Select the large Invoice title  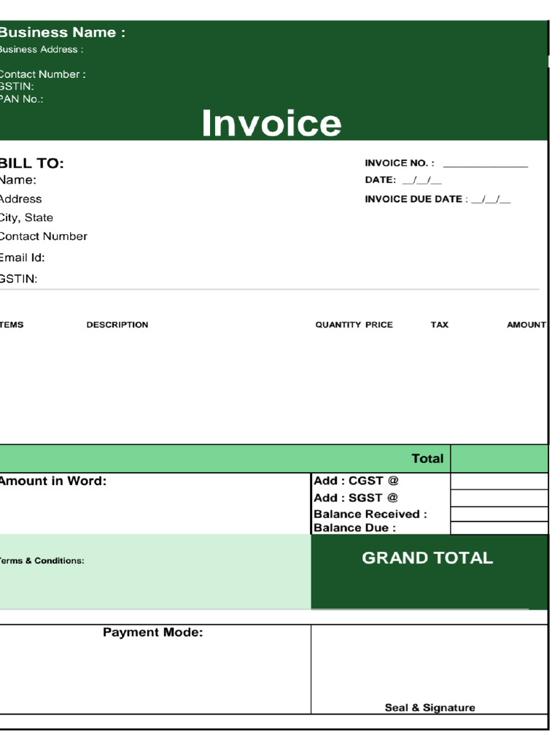tap(271, 123)
